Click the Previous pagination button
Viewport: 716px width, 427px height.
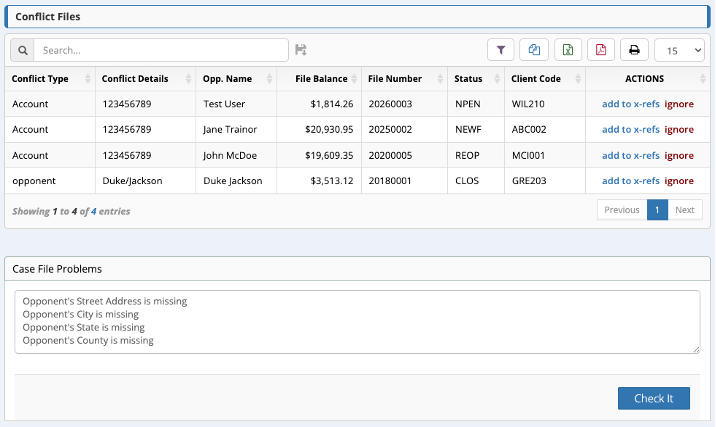click(x=621, y=210)
